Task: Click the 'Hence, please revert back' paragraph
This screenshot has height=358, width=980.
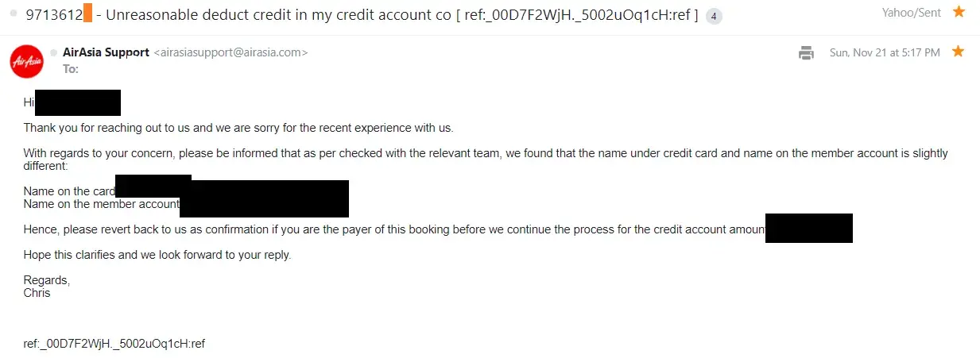Action: pyautogui.click(x=393, y=229)
